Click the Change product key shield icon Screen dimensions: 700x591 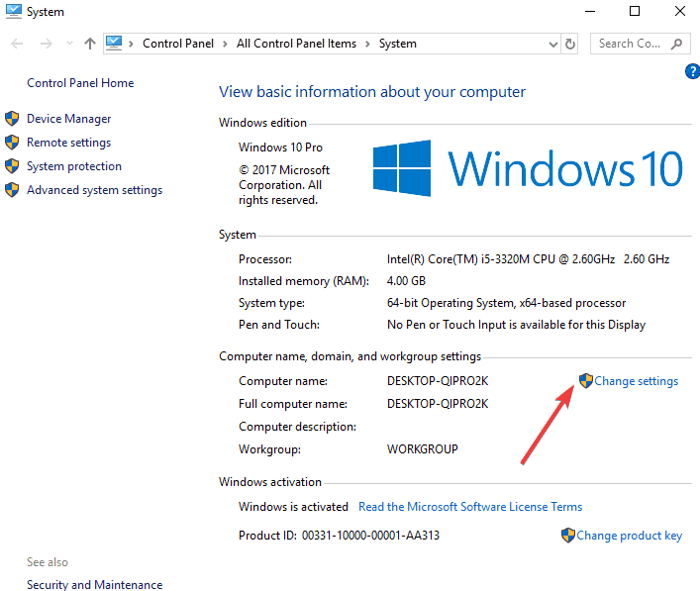(x=568, y=536)
